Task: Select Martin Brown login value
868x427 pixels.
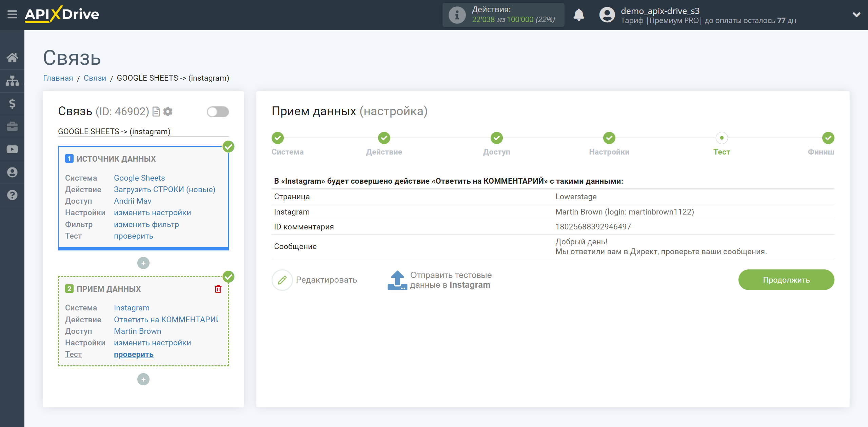Action: tap(625, 212)
